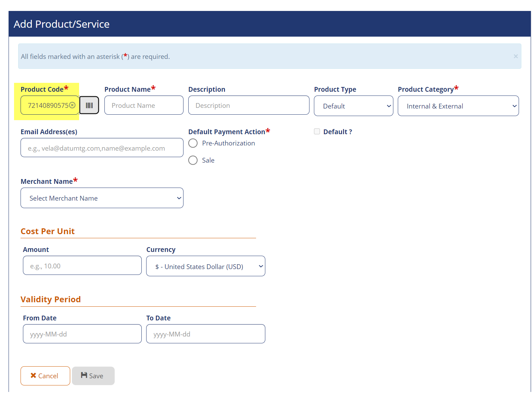Clear the Product Code field with the x icon
Viewport: 532px width, 394px height.
[x=72, y=105]
